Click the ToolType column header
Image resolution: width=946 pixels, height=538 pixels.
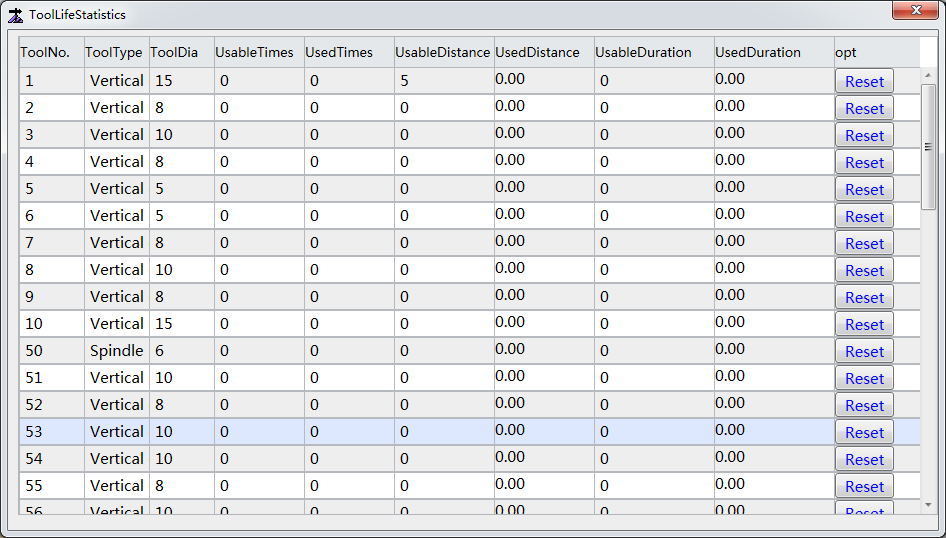coord(117,52)
